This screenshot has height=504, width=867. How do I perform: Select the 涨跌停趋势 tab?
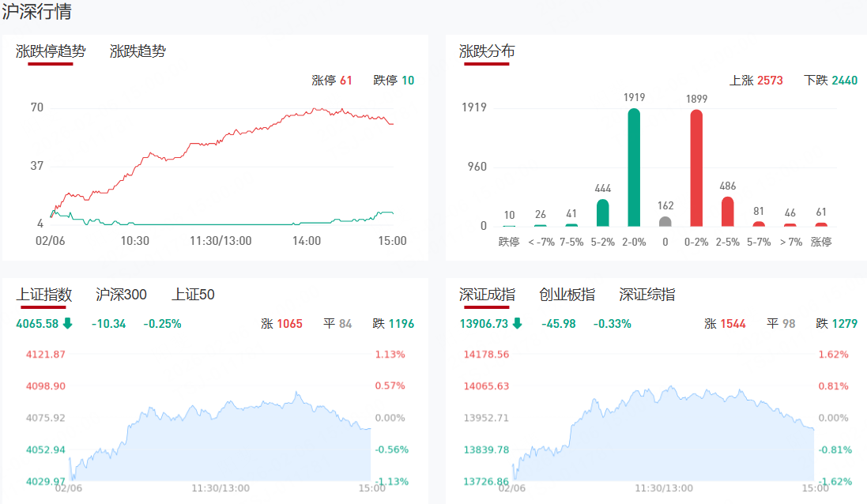pyautogui.click(x=51, y=51)
